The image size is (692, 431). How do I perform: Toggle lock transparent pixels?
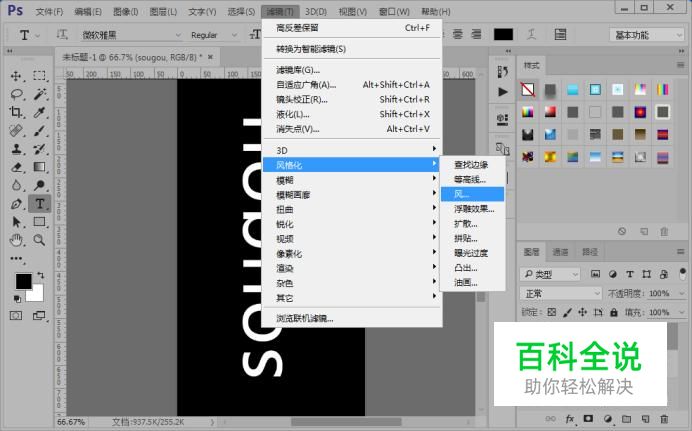tap(552, 312)
